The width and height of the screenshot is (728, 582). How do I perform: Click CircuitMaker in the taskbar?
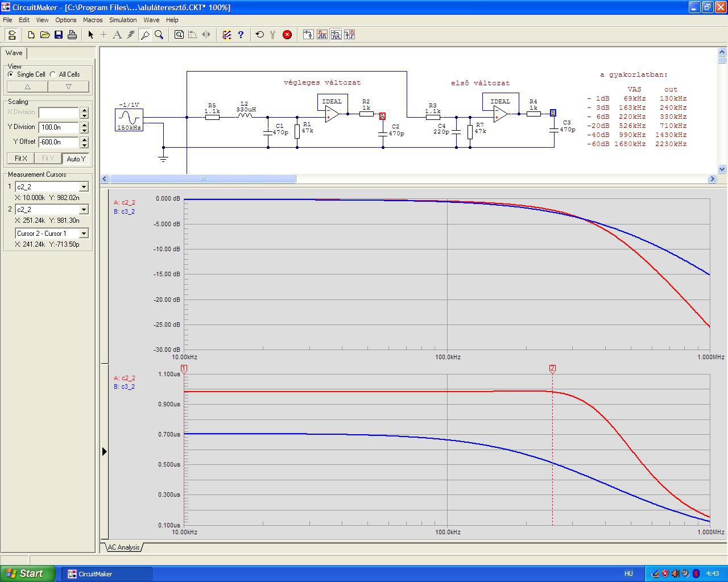[x=106, y=574]
